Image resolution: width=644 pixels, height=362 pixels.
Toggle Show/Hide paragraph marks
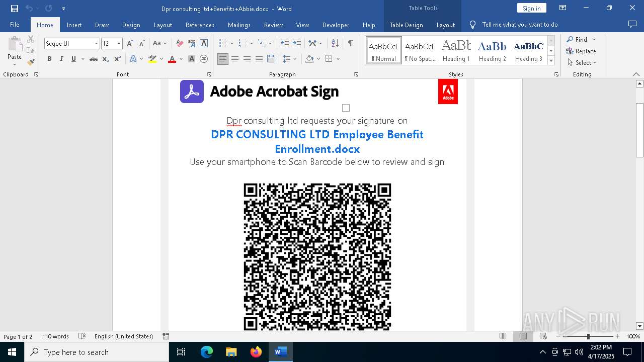350,44
